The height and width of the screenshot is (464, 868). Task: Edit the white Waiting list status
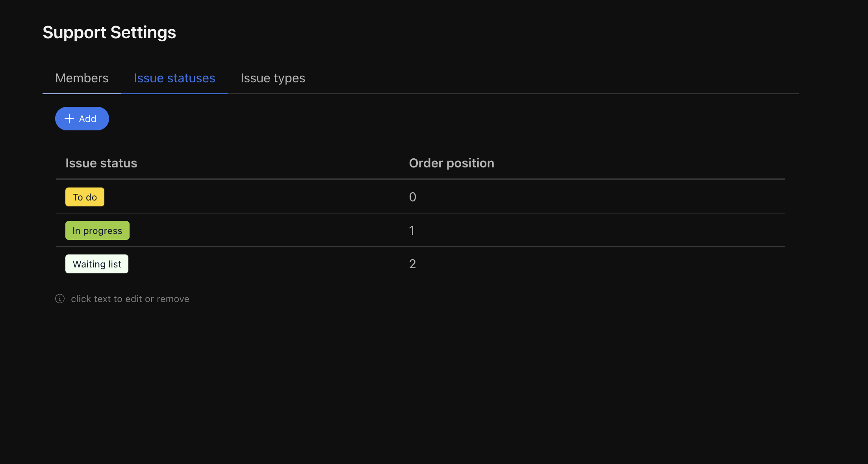(97, 264)
